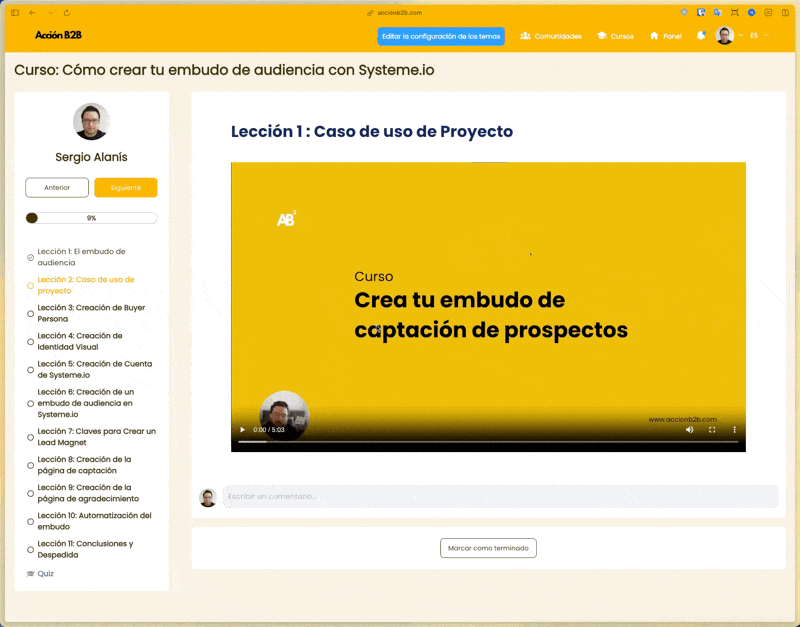Click Editar la configuración de los temas
Viewport: 800px width, 627px height.
441,36
